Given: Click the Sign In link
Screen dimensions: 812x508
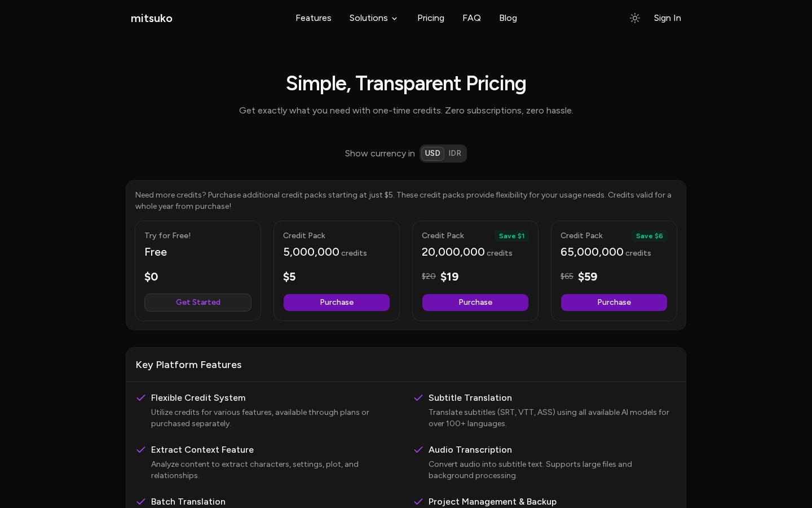Looking at the screenshot, I should coord(667,18).
